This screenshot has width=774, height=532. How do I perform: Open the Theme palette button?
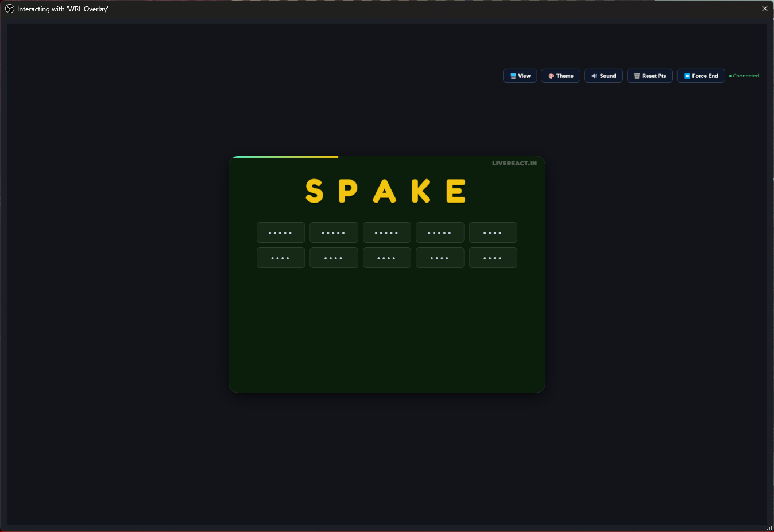(x=560, y=76)
